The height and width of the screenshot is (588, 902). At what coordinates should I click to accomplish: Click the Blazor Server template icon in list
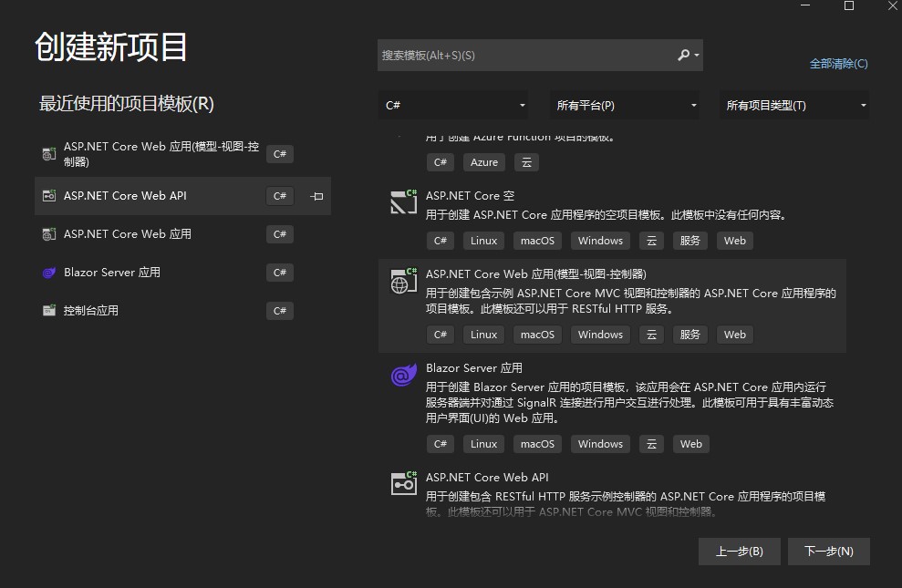point(404,375)
